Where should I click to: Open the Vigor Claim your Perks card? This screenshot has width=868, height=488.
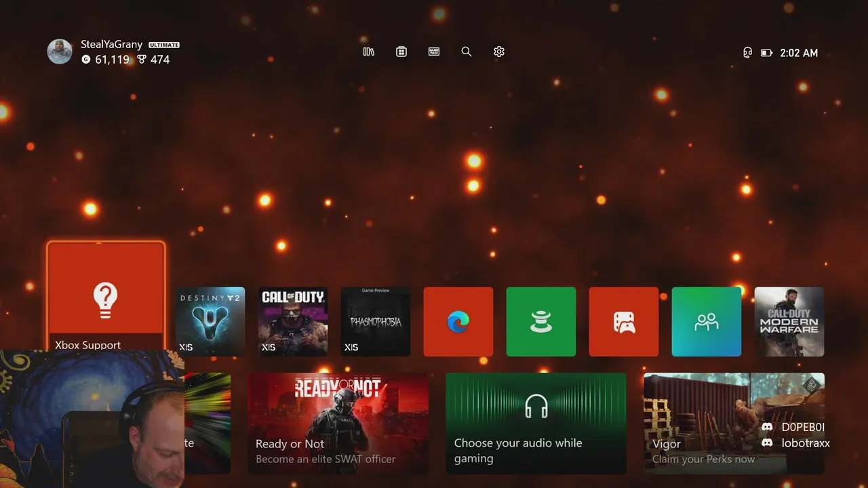pos(734,424)
